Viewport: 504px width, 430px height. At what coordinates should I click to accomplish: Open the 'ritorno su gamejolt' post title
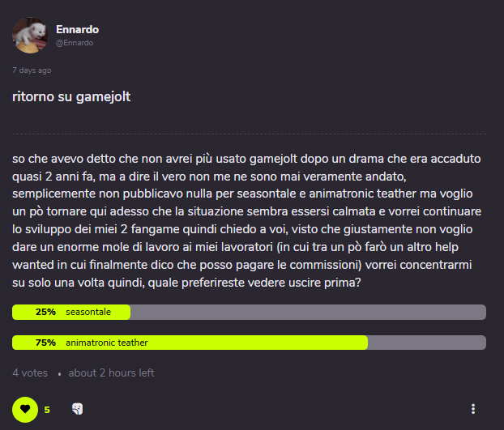tap(71, 96)
